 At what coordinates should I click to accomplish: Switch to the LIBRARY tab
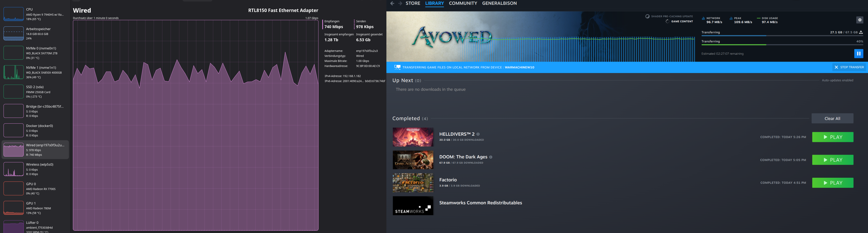coord(434,3)
